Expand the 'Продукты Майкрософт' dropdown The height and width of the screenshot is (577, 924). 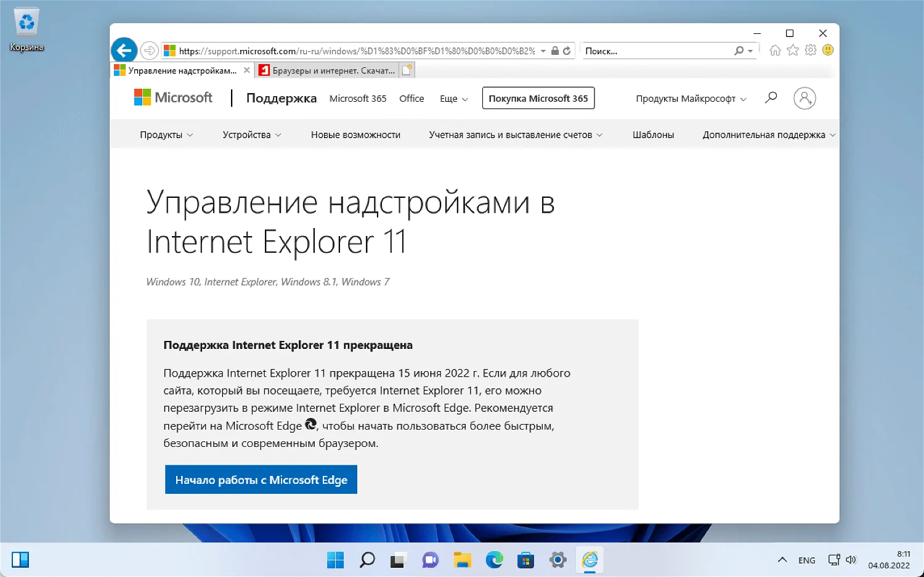691,99
